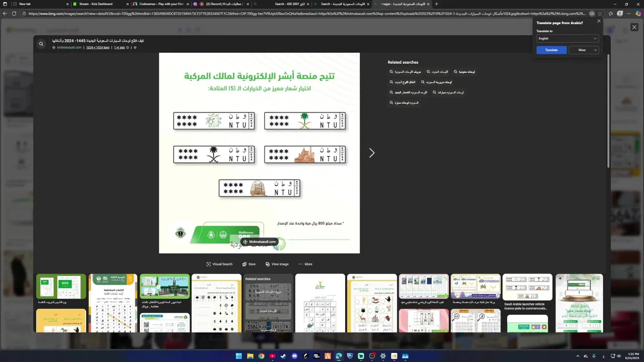Launch Chrome from the taskbar
This screenshot has width=644, height=362.
pyautogui.click(x=261, y=356)
